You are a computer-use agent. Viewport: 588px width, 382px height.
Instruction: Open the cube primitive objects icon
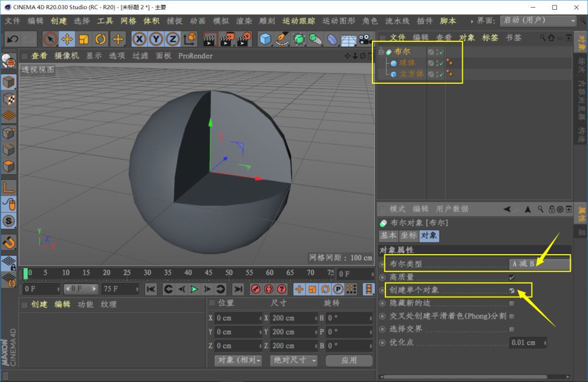[x=265, y=39]
